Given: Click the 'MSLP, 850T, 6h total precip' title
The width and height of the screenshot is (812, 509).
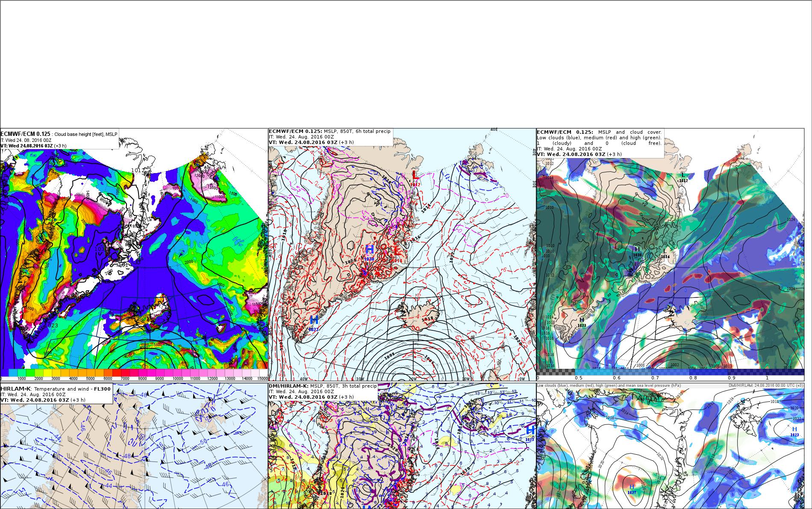Looking at the screenshot, I should pyautogui.click(x=357, y=131).
